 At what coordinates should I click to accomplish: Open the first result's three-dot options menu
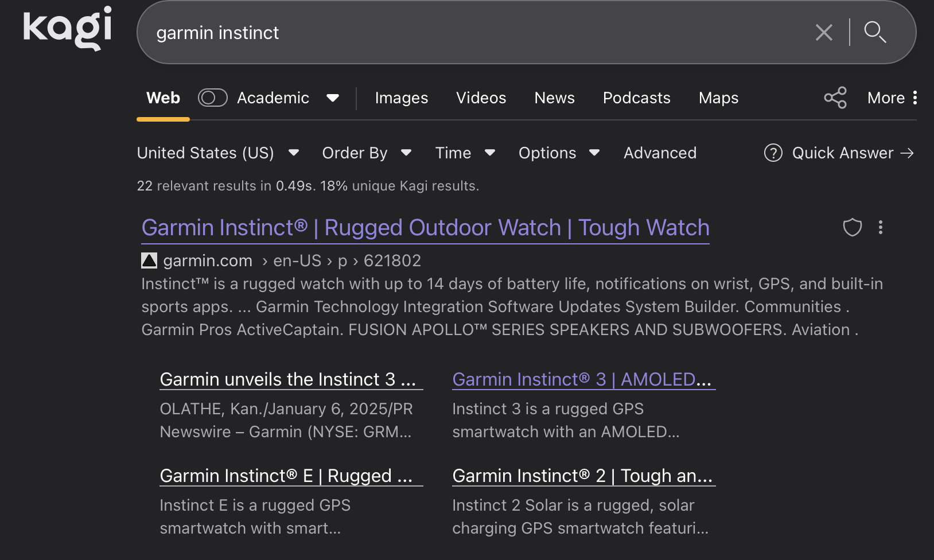click(881, 228)
